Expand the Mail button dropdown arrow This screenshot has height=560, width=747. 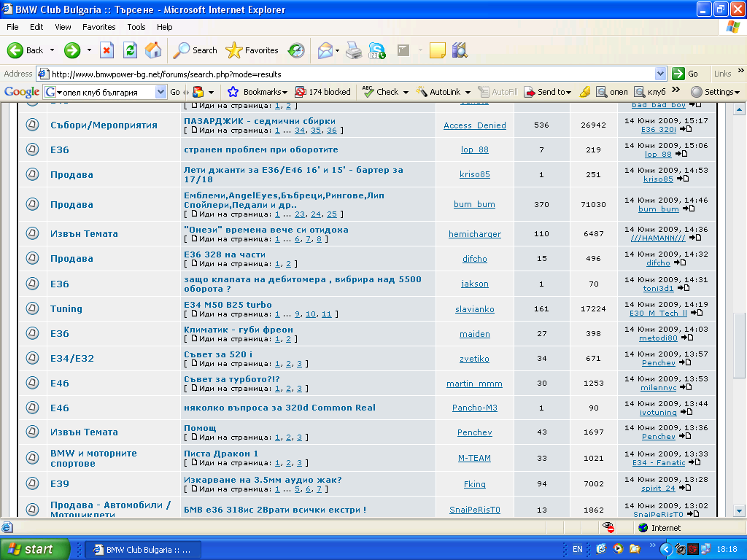[x=337, y=50]
